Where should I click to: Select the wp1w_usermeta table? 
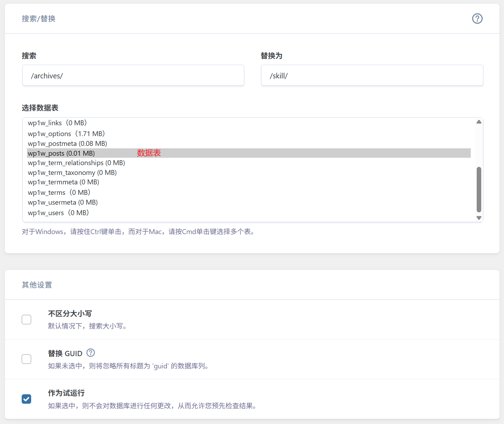[63, 203]
